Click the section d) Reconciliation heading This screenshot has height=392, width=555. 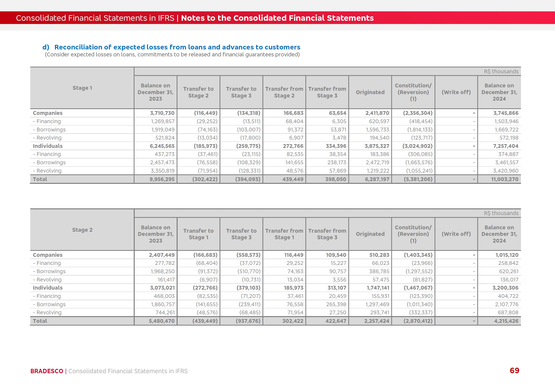click(x=171, y=47)
